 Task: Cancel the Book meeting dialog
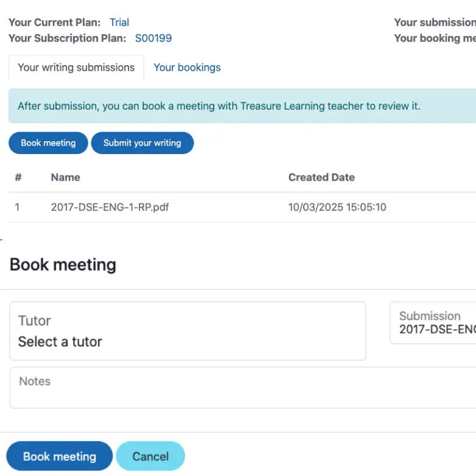pyautogui.click(x=150, y=457)
